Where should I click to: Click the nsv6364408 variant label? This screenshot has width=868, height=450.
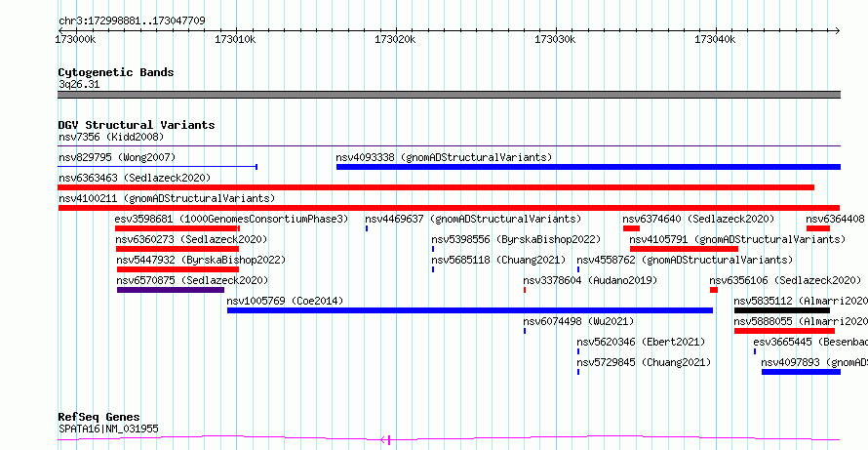point(835,219)
